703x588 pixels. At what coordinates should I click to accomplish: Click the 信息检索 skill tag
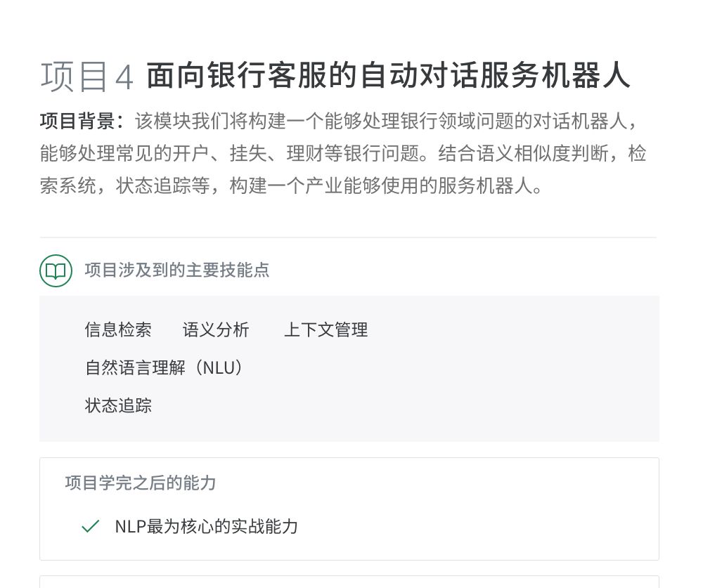pos(118,329)
